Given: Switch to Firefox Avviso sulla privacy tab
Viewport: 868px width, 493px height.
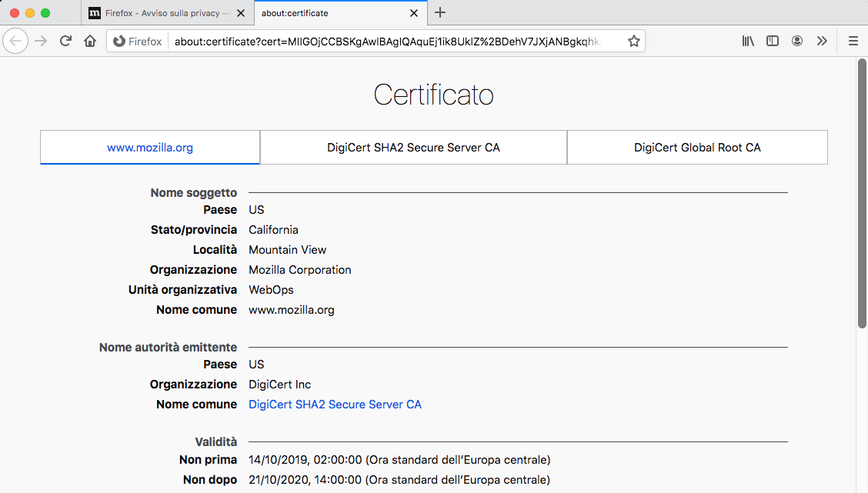Looking at the screenshot, I should tap(168, 13).
